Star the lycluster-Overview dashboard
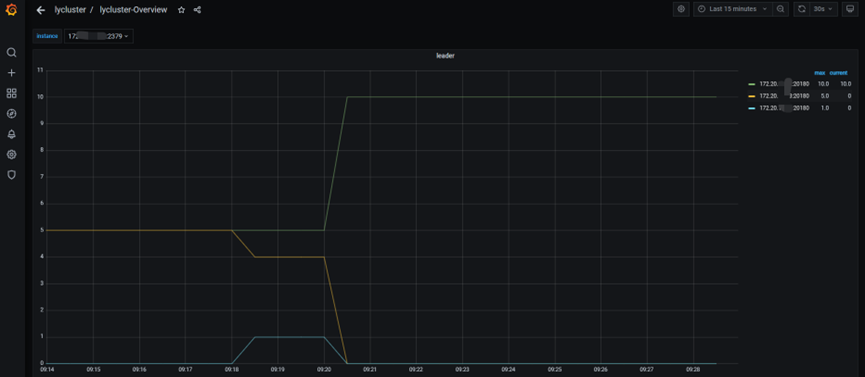 181,10
